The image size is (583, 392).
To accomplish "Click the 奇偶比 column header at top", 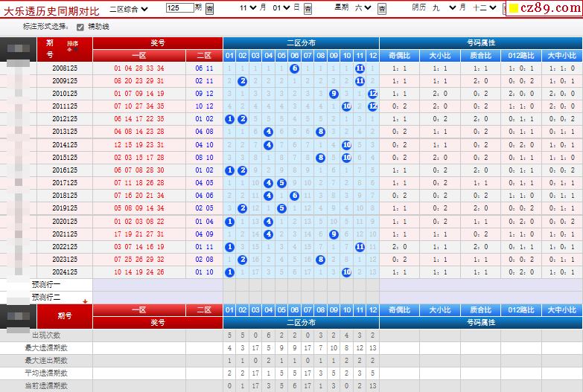I will coord(399,56).
